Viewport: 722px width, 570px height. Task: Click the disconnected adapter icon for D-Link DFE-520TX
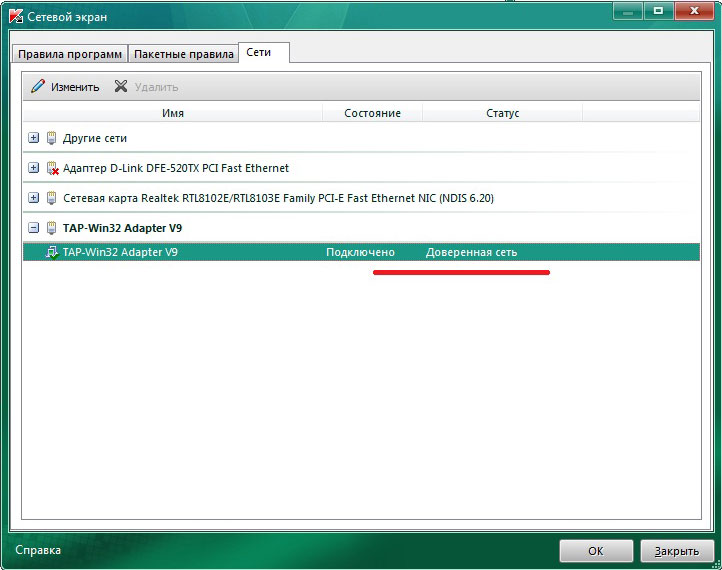pyautogui.click(x=52, y=168)
